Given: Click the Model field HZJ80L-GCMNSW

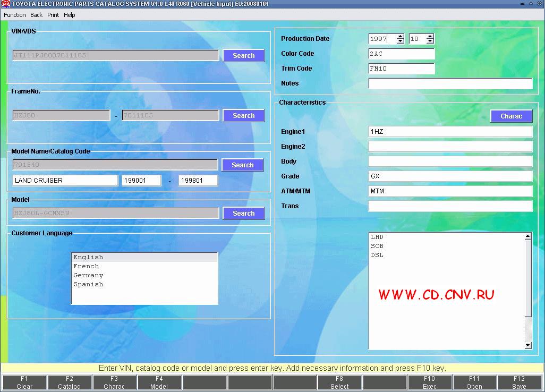Looking at the screenshot, I should (x=116, y=213).
